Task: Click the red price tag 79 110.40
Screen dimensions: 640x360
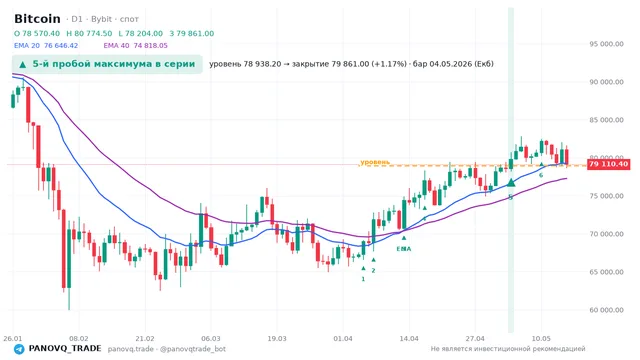Action: [608, 164]
